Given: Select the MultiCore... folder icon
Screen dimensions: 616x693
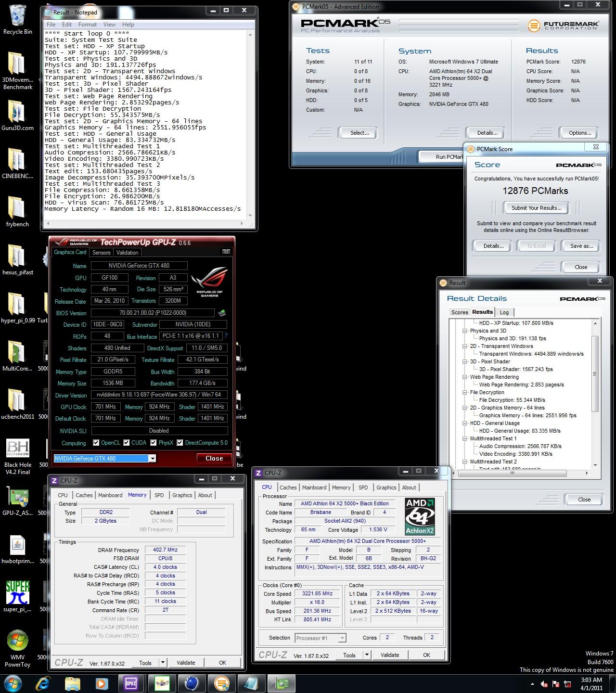Looking at the screenshot, I should click(x=17, y=357).
